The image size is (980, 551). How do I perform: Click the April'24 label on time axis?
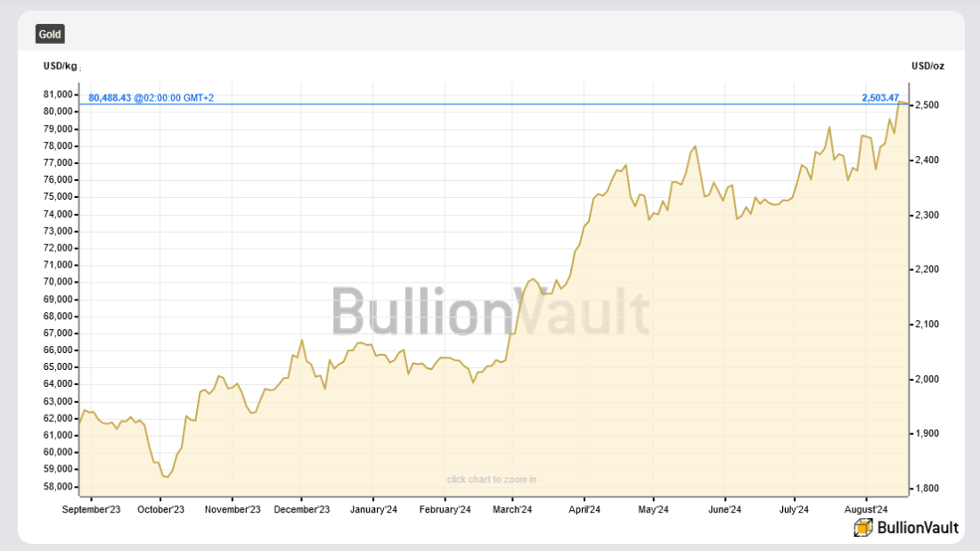[x=584, y=509]
